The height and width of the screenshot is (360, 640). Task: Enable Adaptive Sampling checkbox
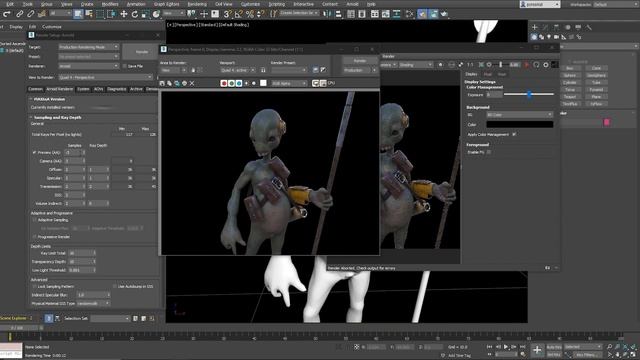[35, 220]
